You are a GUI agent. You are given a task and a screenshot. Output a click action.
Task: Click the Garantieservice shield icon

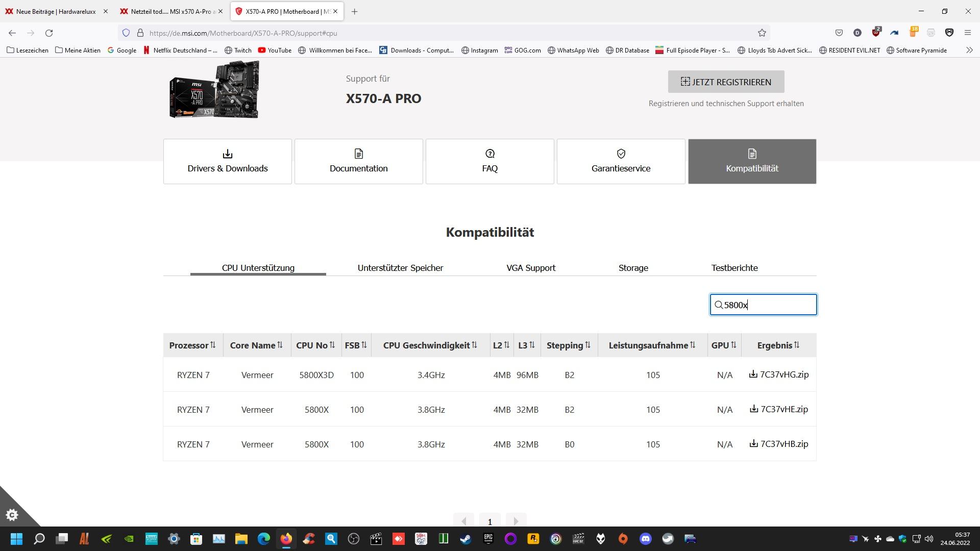[x=621, y=154]
